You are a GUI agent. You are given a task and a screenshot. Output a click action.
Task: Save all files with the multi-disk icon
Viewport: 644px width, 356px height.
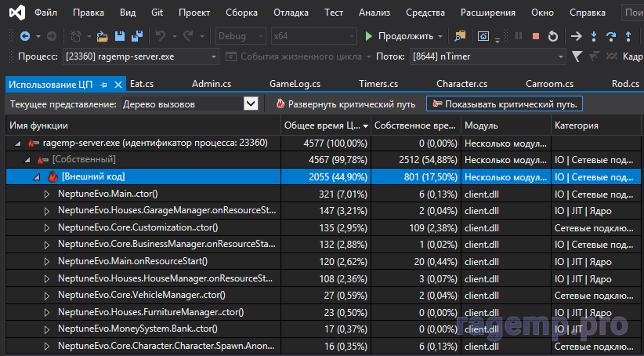[137, 36]
